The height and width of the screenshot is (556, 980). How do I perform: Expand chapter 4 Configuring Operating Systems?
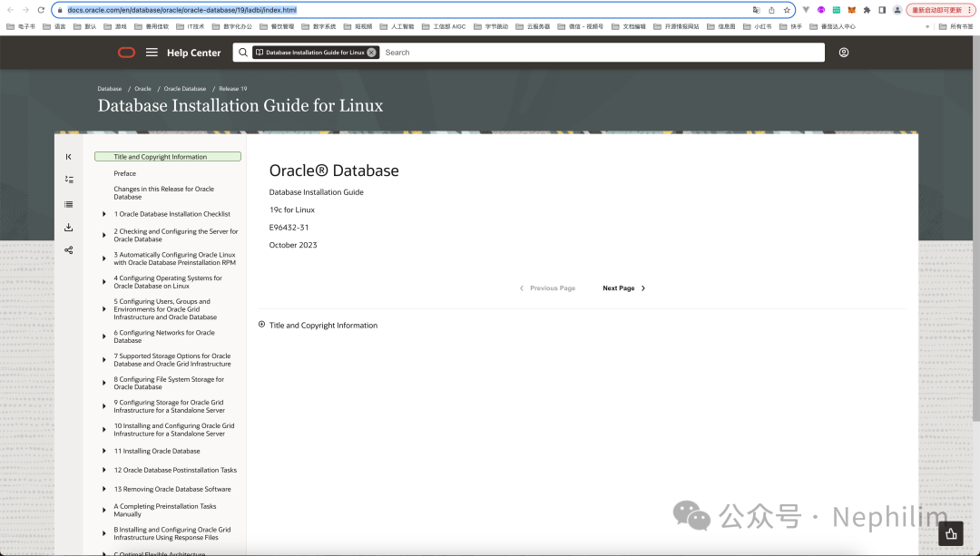point(103,282)
